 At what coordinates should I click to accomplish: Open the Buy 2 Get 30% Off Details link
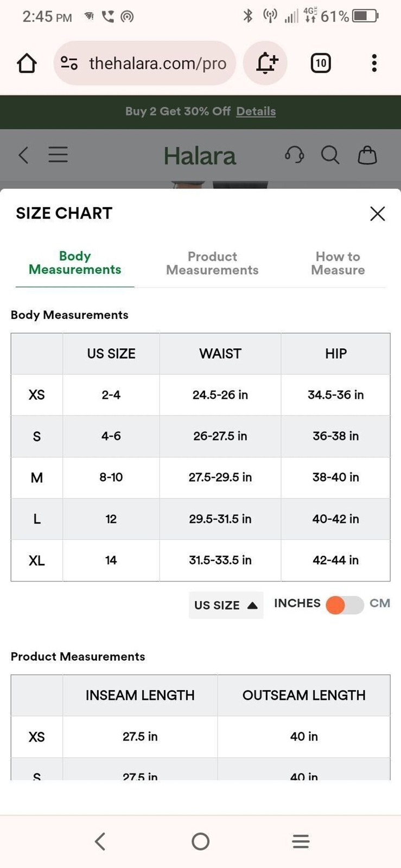click(256, 111)
